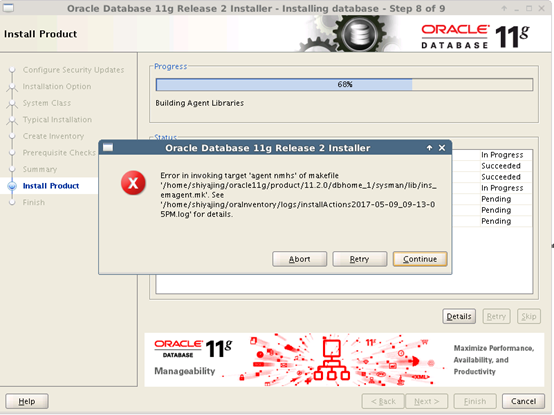
Task: Click the Oracle Database 11g logo in the header
Action: [475, 36]
